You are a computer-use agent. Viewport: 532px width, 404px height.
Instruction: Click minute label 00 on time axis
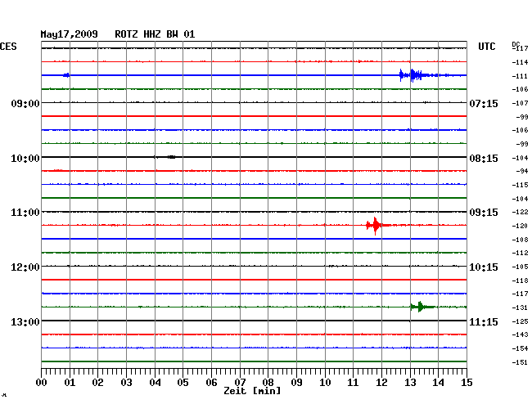[x=41, y=383]
